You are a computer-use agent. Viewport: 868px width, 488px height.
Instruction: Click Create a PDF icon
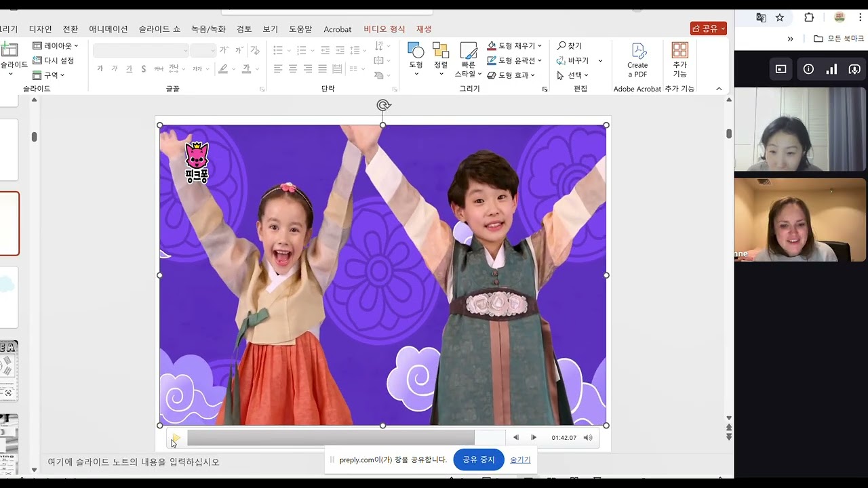[x=637, y=60]
